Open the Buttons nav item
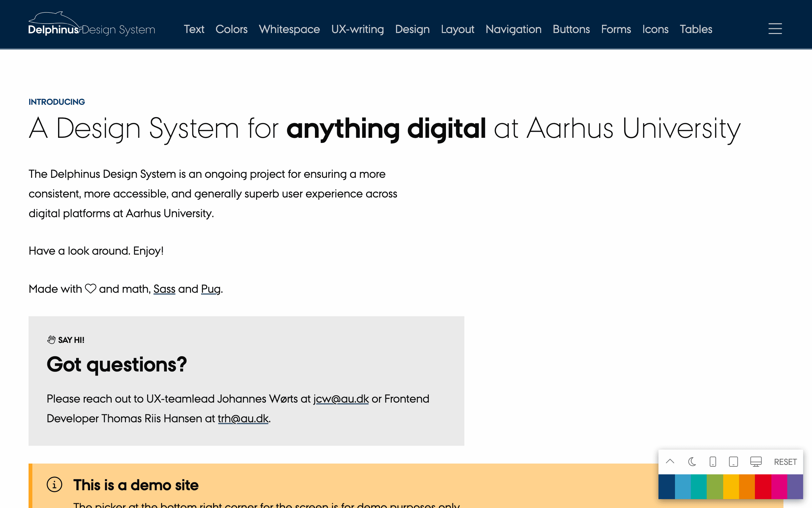812x508 pixels. coord(571,29)
